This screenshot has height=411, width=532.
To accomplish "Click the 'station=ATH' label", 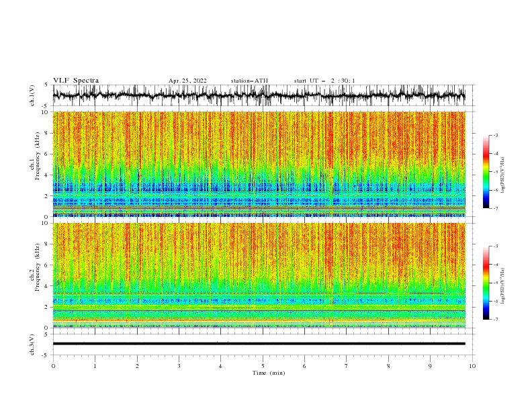I will pos(249,81).
